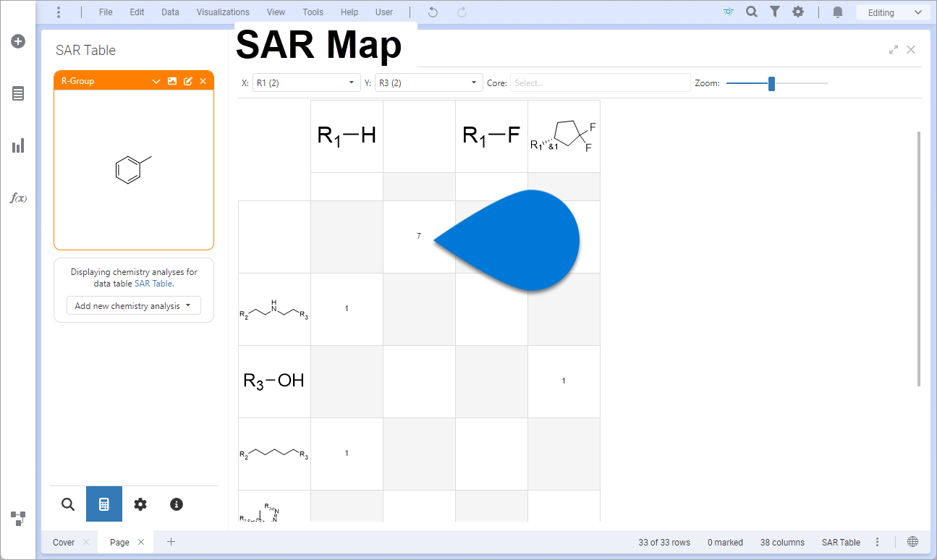Collapse the R-Group panel with its chevron

(x=156, y=80)
